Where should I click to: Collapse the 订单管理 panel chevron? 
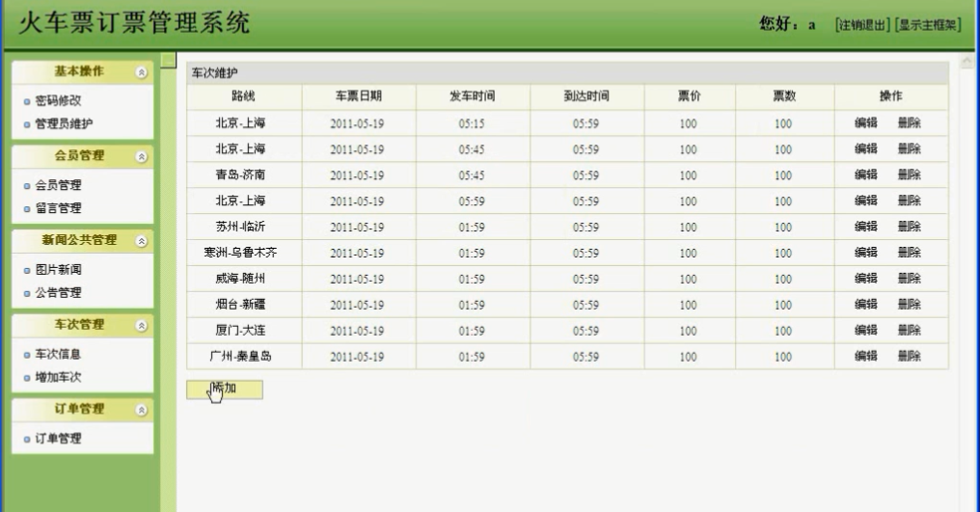click(x=142, y=410)
